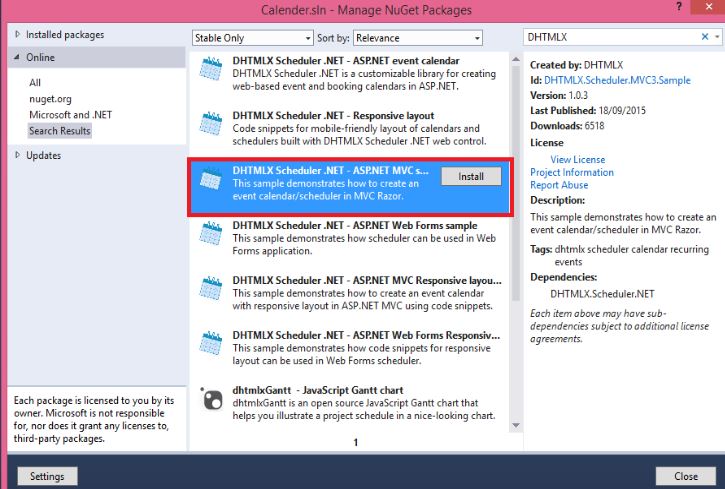Click the Web Forms Responsive package icon
Viewport: 725px width, 489px height.
tap(211, 343)
